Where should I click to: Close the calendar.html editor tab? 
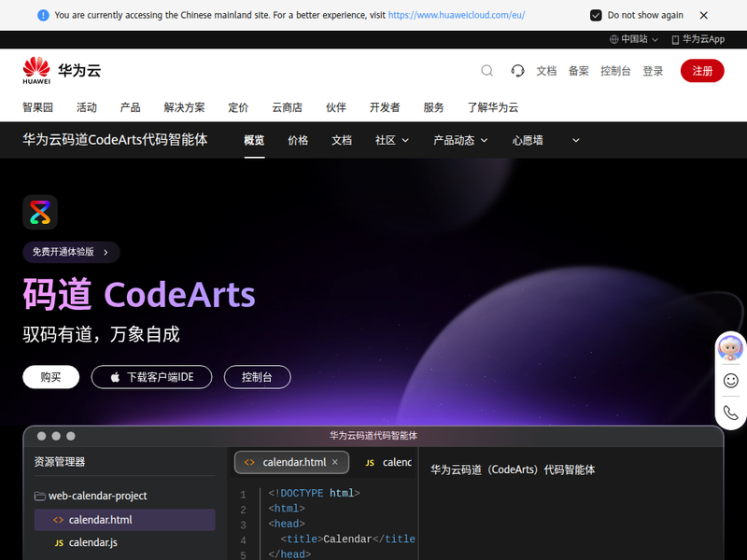pos(335,462)
